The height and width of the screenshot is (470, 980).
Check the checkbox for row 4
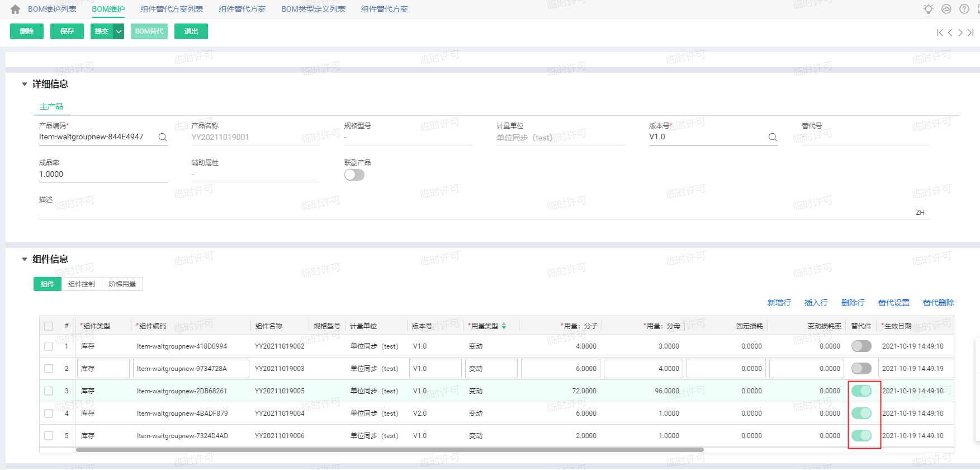(49, 413)
